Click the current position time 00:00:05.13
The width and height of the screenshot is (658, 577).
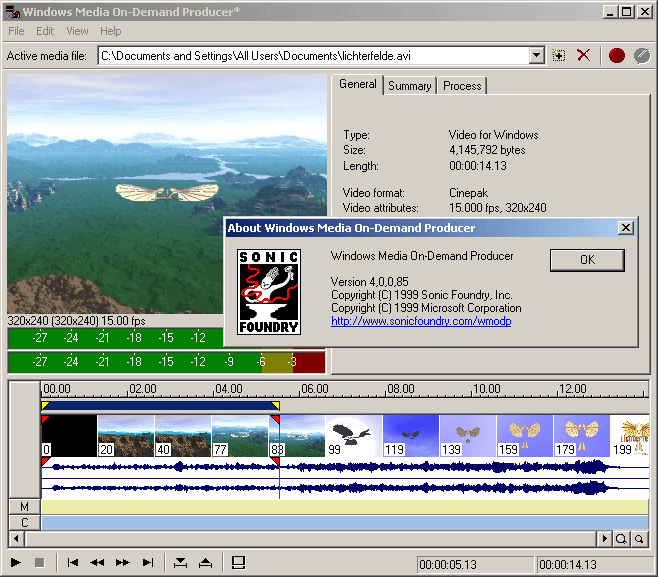(448, 565)
